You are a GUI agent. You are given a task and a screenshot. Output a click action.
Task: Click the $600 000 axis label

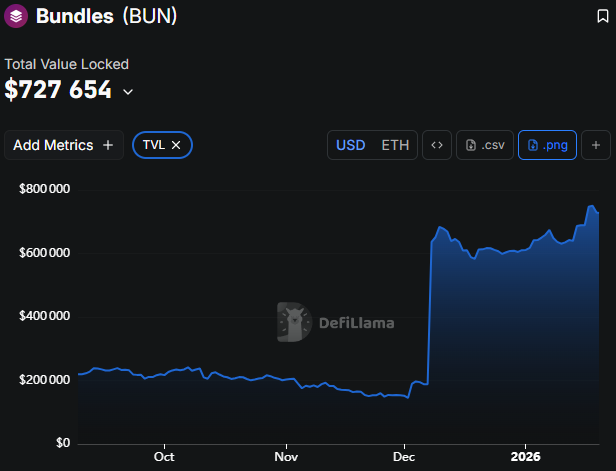(x=44, y=253)
